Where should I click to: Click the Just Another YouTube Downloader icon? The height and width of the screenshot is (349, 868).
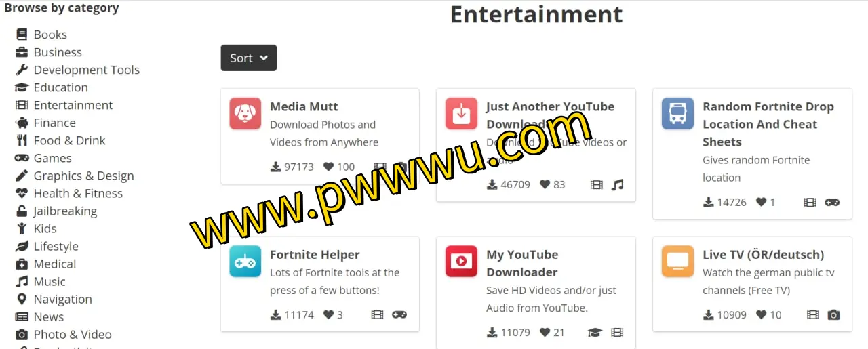(x=462, y=114)
